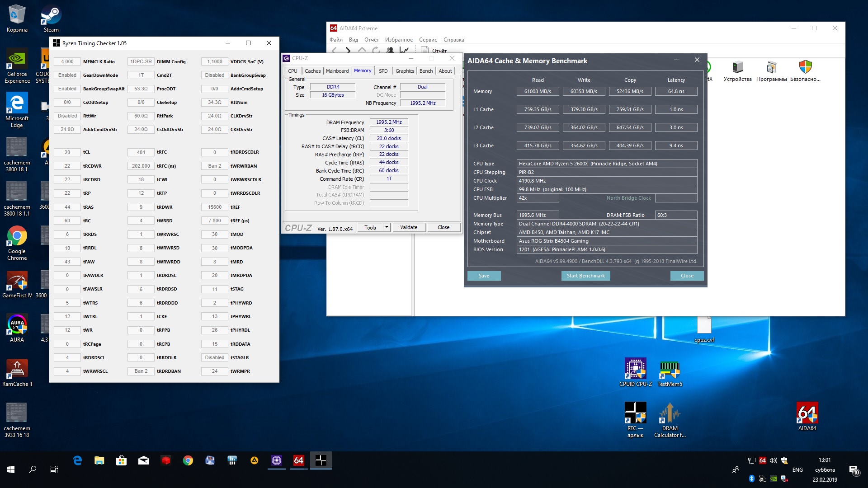Open the Сервис menu in AIDA64
The width and height of the screenshot is (868, 488).
tap(428, 40)
